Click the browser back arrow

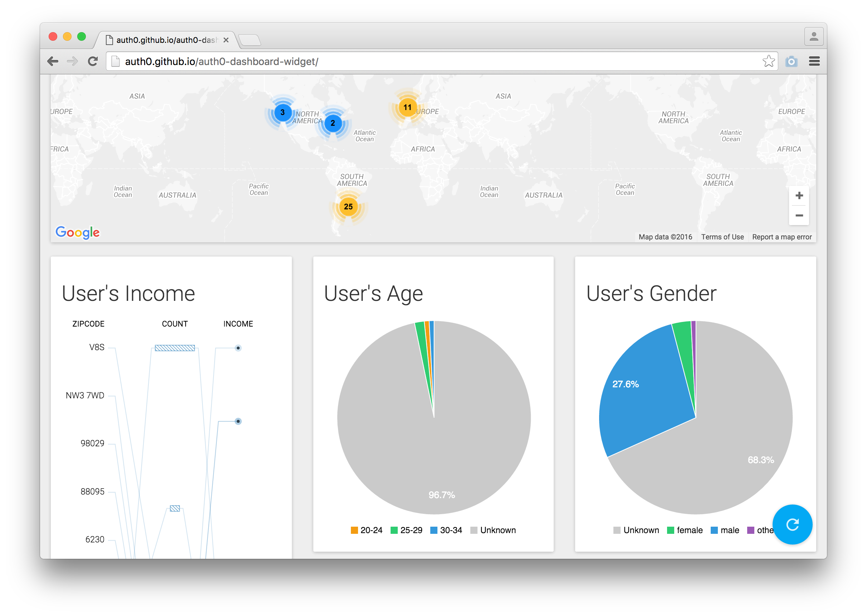pos(53,61)
